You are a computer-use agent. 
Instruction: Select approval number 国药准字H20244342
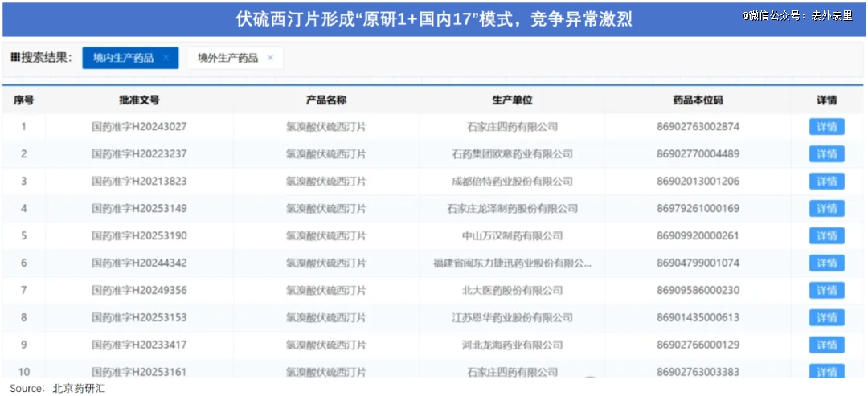(139, 263)
